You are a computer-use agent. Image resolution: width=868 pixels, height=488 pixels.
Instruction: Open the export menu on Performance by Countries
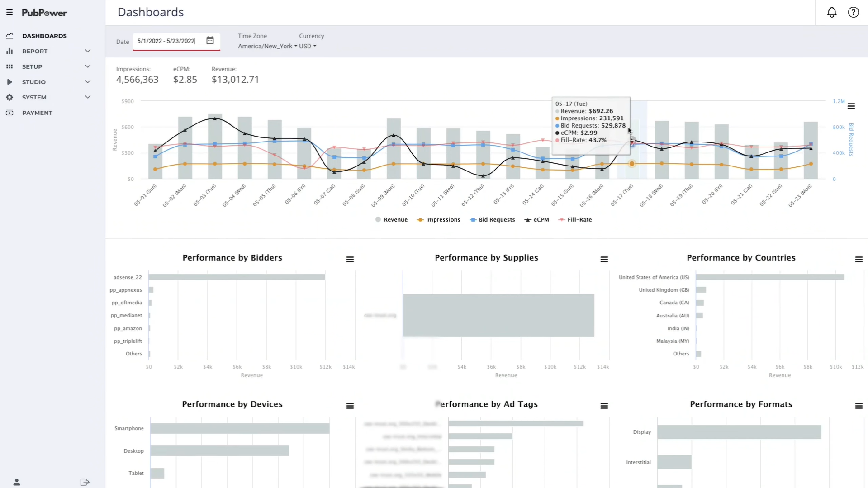(859, 259)
